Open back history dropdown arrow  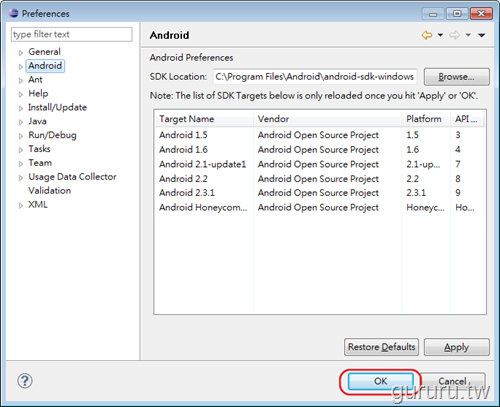pyautogui.click(x=440, y=35)
